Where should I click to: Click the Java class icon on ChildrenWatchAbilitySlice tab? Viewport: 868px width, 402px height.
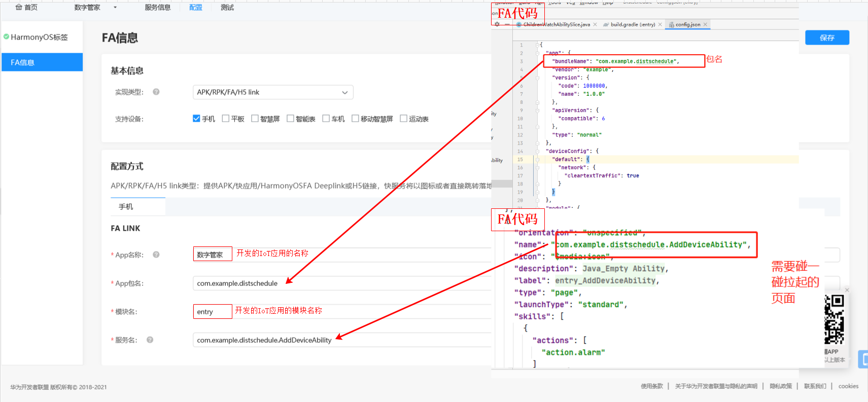click(519, 24)
